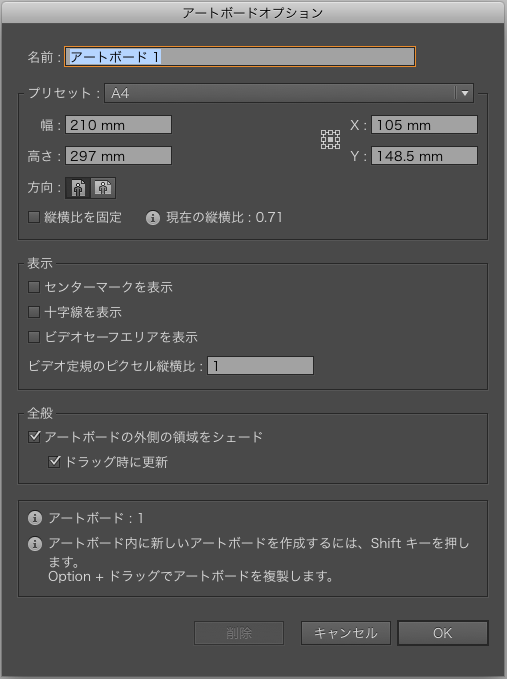Click the キャンセル button

coord(346,633)
